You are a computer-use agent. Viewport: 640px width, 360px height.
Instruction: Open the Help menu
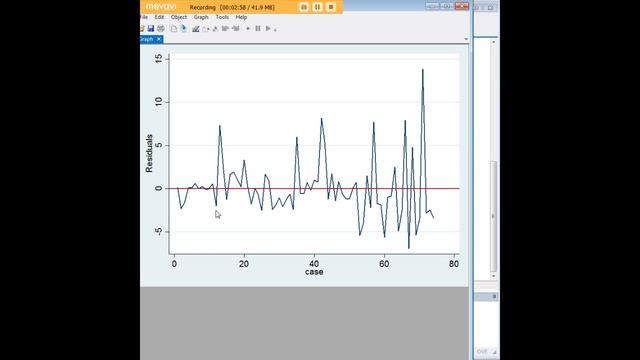[241, 17]
